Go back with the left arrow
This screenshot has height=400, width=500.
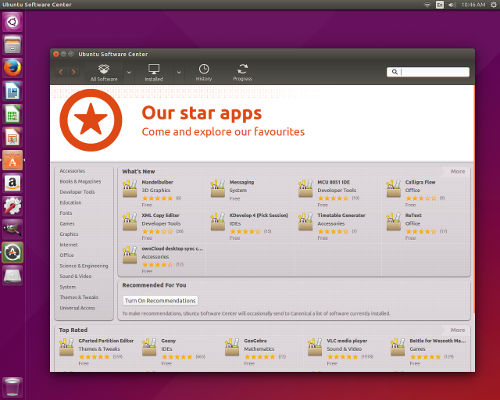click(x=61, y=72)
